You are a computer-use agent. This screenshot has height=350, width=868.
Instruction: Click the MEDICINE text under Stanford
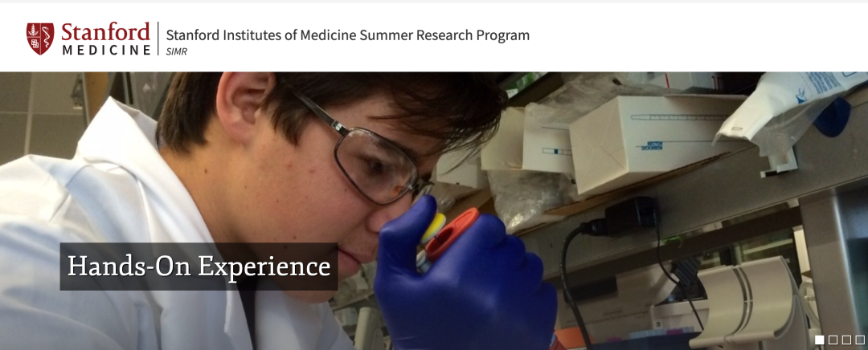pyautogui.click(x=106, y=51)
